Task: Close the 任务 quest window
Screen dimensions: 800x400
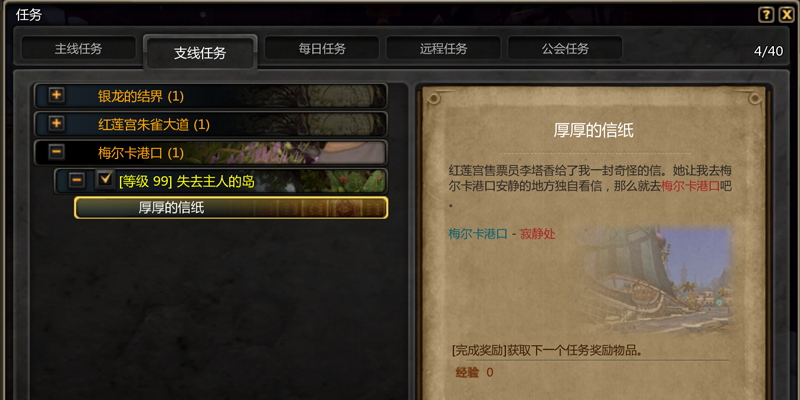Action: click(786, 15)
